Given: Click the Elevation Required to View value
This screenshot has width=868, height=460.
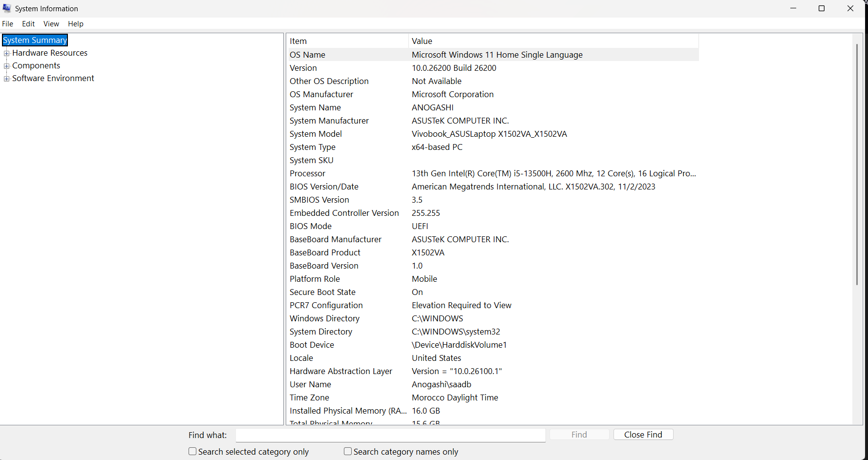Looking at the screenshot, I should coord(462,305).
